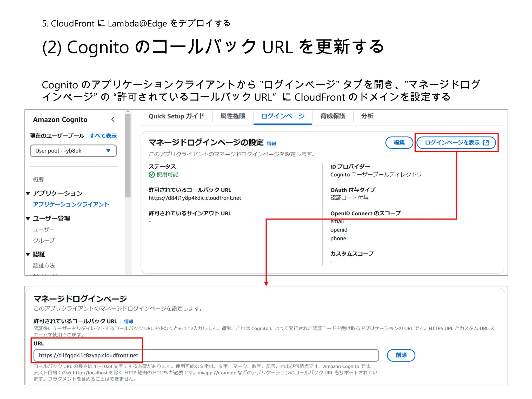Screen dimensions: 532x399
Task: Click 使用可能 status text
Action: pos(167,175)
